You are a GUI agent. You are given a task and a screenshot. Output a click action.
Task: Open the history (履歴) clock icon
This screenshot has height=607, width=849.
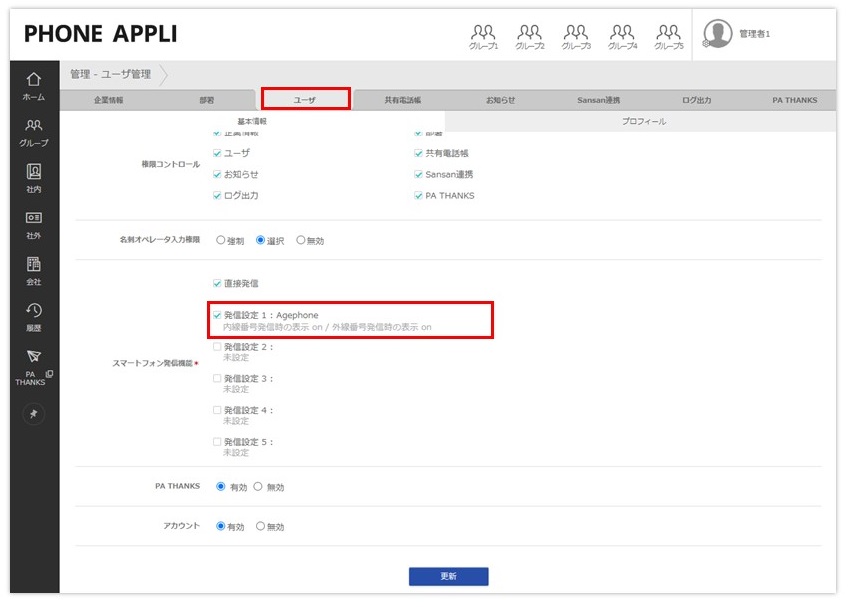coord(34,311)
